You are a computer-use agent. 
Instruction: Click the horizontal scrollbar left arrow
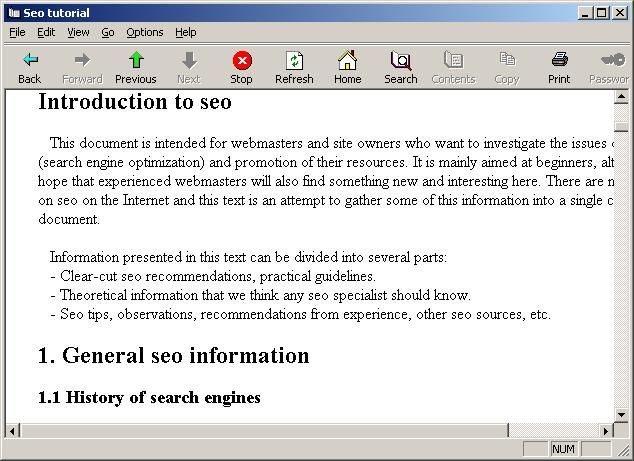click(x=13, y=430)
